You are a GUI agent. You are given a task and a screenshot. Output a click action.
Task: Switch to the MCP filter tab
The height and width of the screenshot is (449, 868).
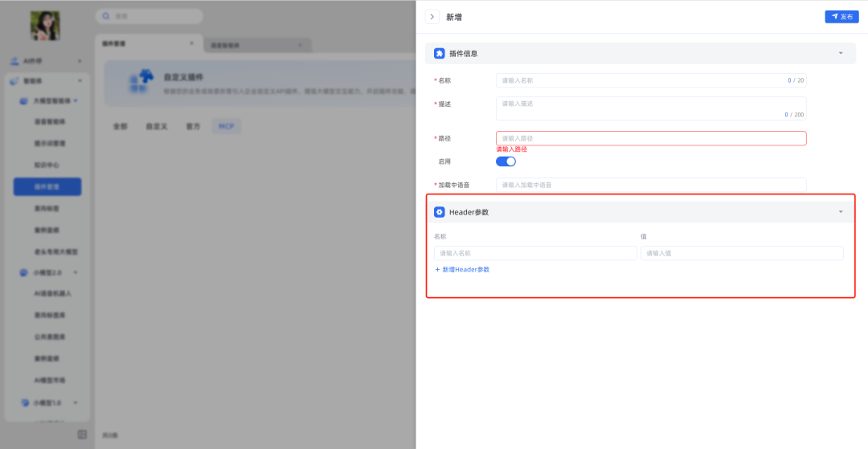coord(225,126)
